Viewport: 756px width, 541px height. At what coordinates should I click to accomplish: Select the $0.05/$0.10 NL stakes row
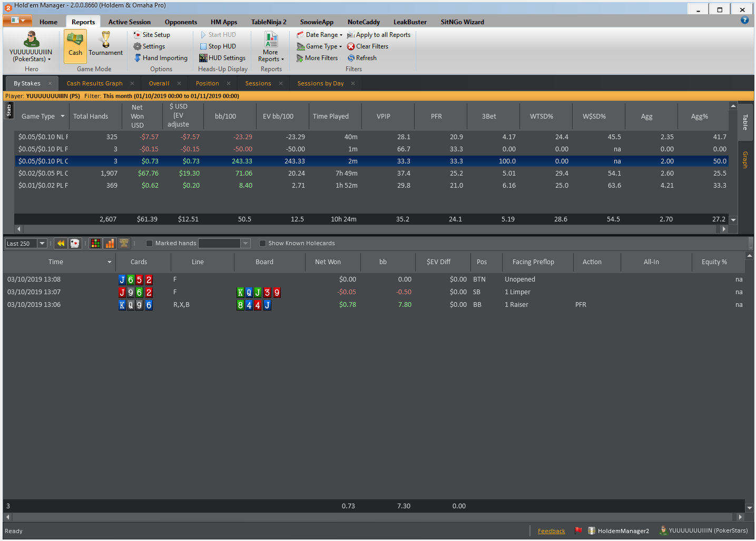[x=371, y=137]
